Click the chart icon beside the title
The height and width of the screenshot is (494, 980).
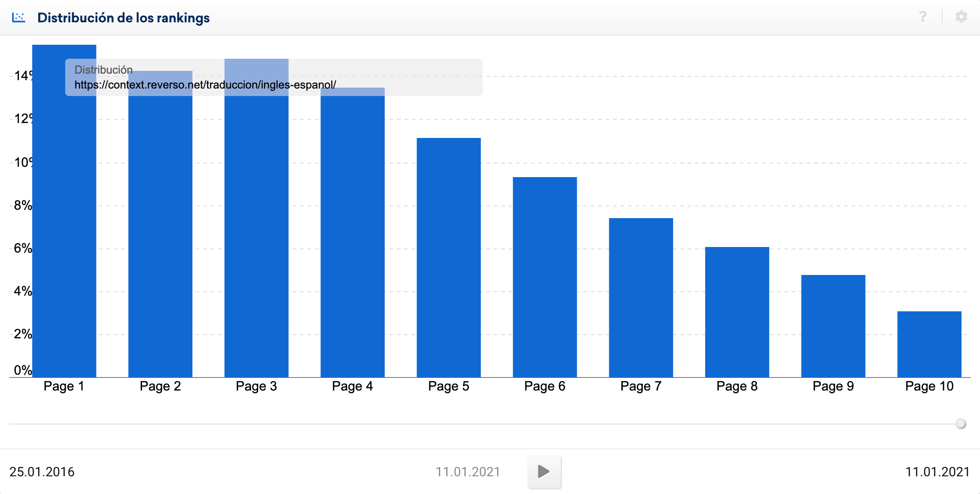click(19, 18)
